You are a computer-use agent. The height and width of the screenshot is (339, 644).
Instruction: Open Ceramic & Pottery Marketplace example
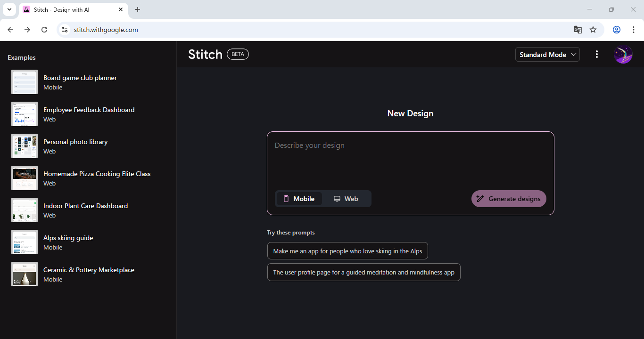(x=88, y=274)
